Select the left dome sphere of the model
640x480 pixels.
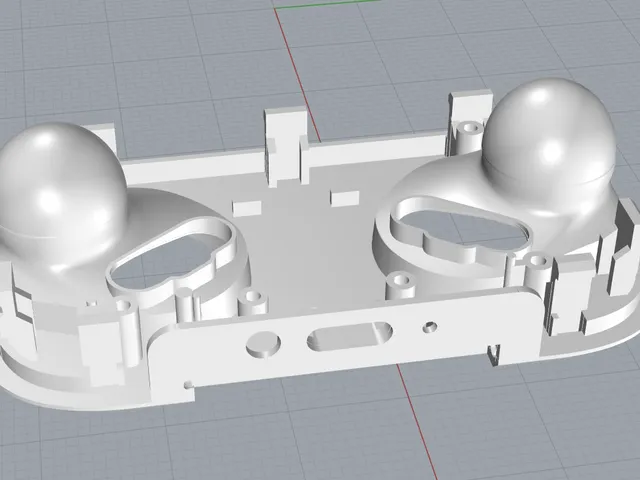[x=61, y=188]
